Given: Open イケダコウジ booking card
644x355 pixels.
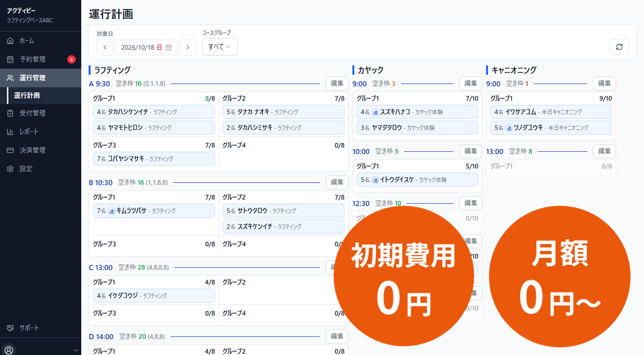Looking at the screenshot, I should tap(154, 296).
